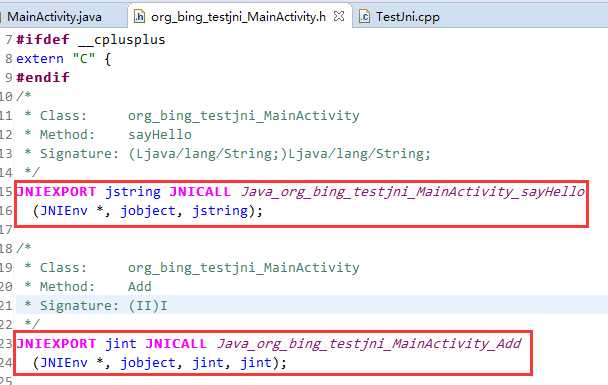
Task: Click the (II)I signature on line 21
Action: tap(148, 306)
